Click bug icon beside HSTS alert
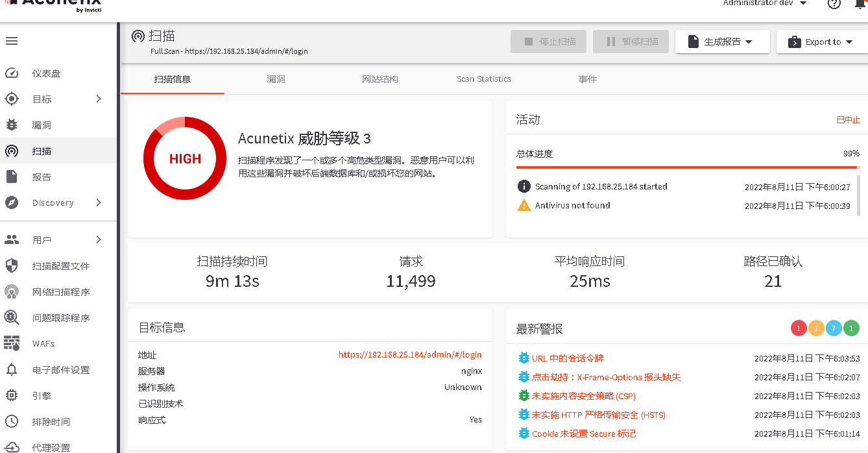 click(524, 415)
